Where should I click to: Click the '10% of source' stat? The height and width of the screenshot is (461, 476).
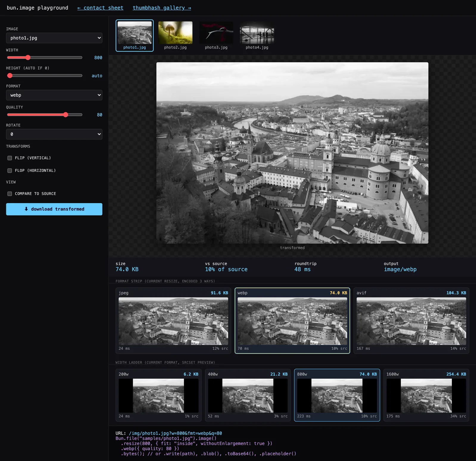(x=226, y=269)
